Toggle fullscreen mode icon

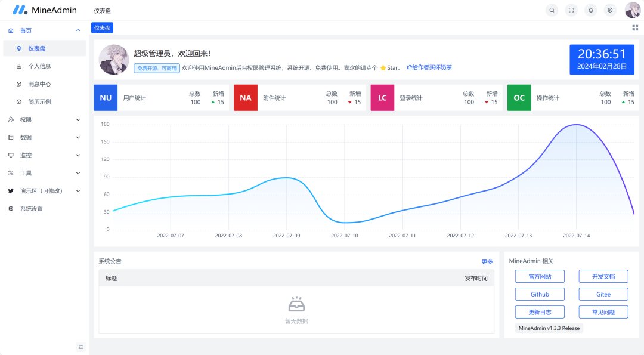tap(571, 10)
